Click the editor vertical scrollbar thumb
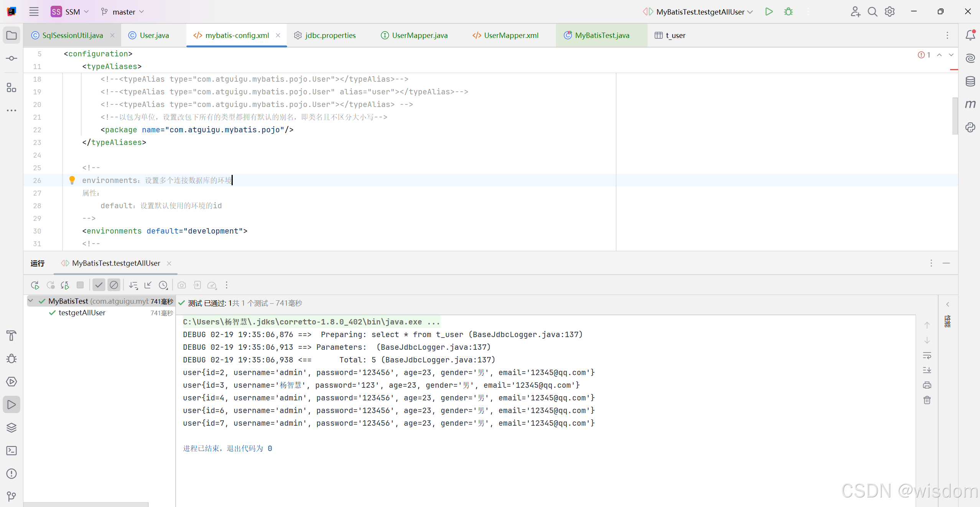The width and height of the screenshot is (980, 507). pos(955,116)
